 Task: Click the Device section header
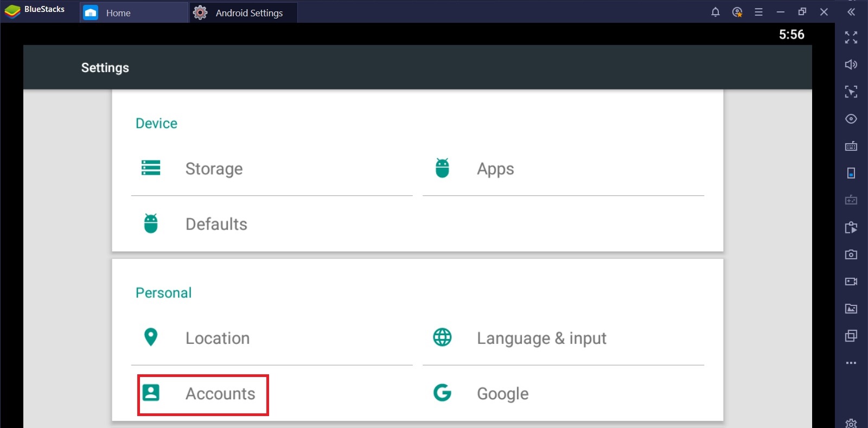point(156,124)
